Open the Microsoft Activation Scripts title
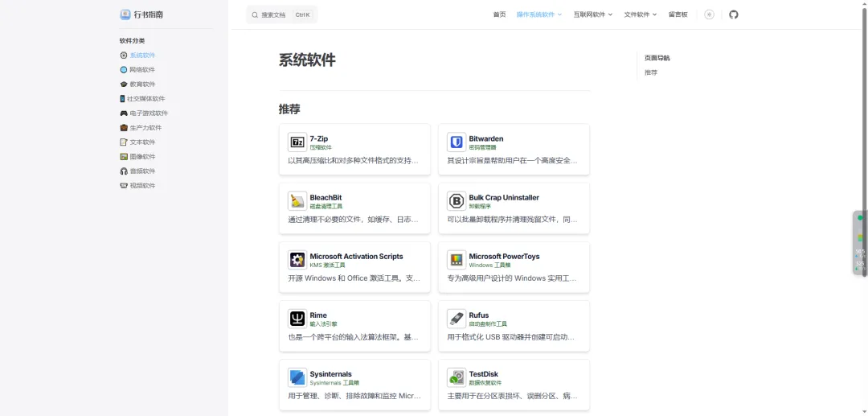 357,256
